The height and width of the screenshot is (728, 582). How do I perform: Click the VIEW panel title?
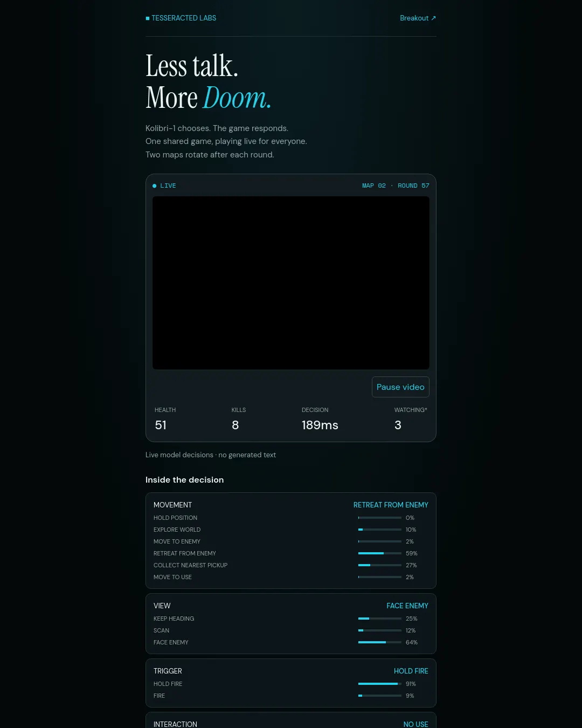point(162,606)
